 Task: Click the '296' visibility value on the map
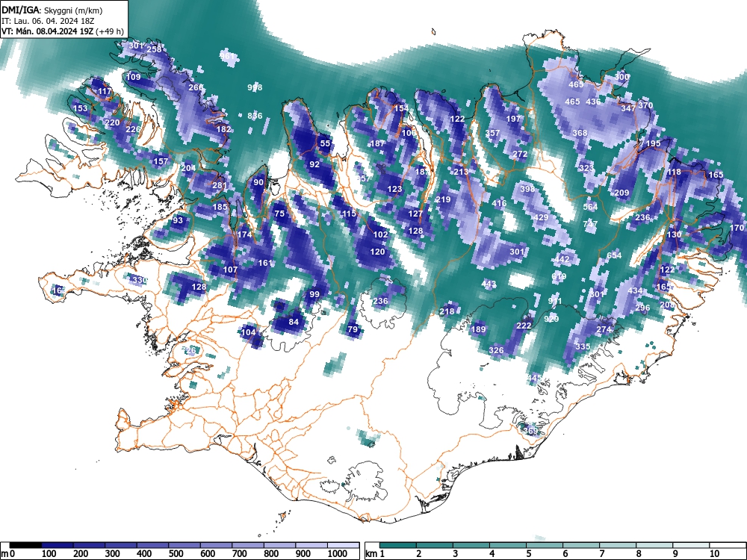pos(642,308)
